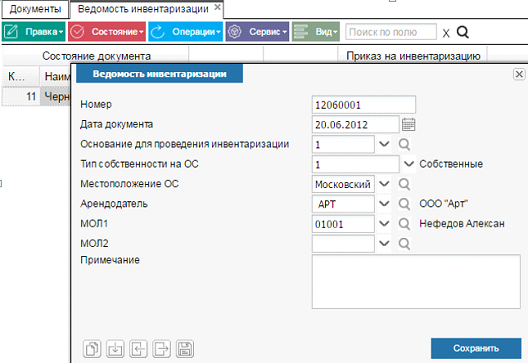
Task: Click the Местоположение ОС field with Московский
Action: pyautogui.click(x=343, y=184)
